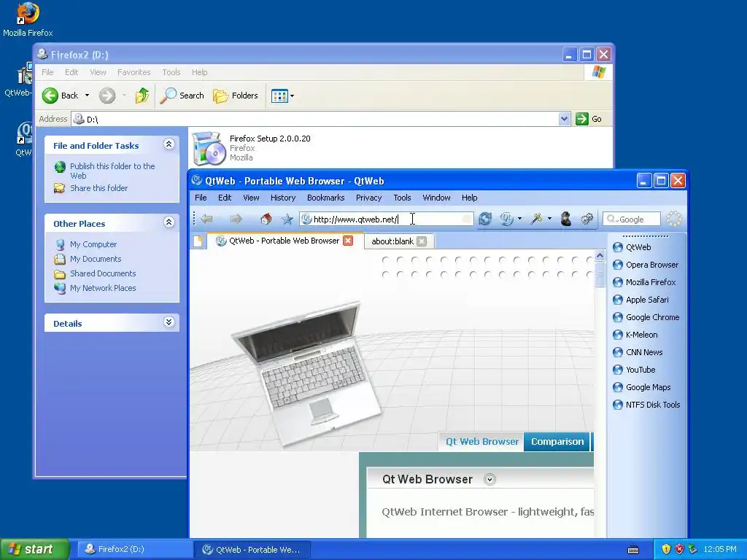Open the QtWeb History menu
Screen dimensions: 747x560
283,198
